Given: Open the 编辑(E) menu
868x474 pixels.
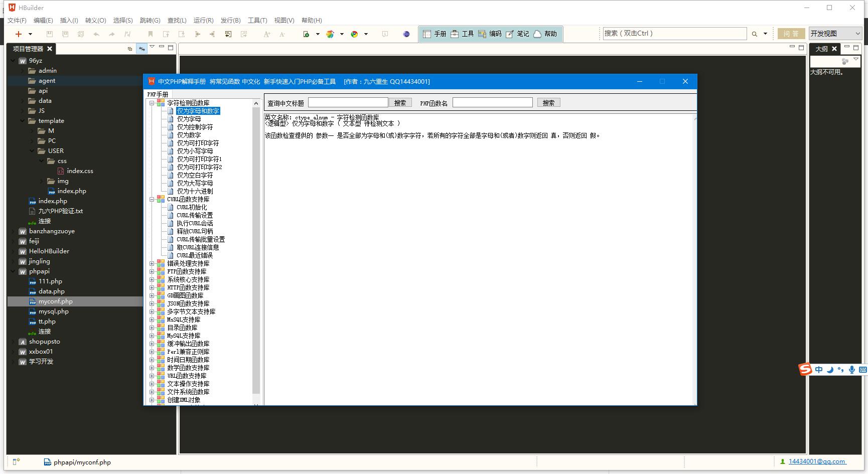Looking at the screenshot, I should (x=43, y=21).
